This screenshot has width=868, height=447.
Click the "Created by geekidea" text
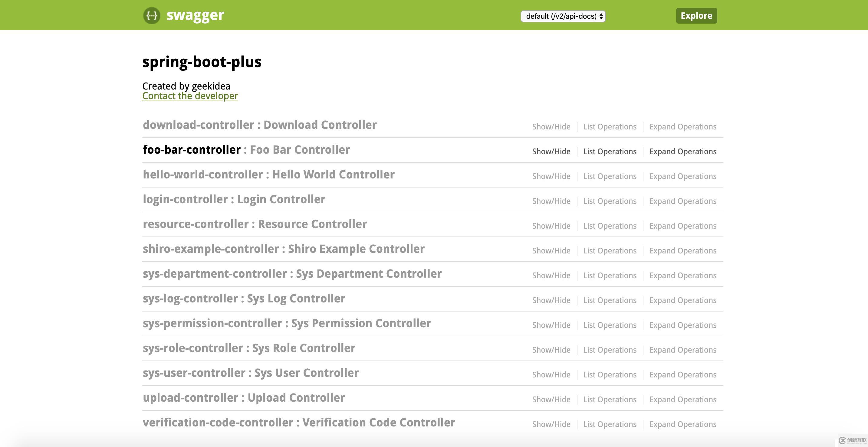[x=186, y=86]
